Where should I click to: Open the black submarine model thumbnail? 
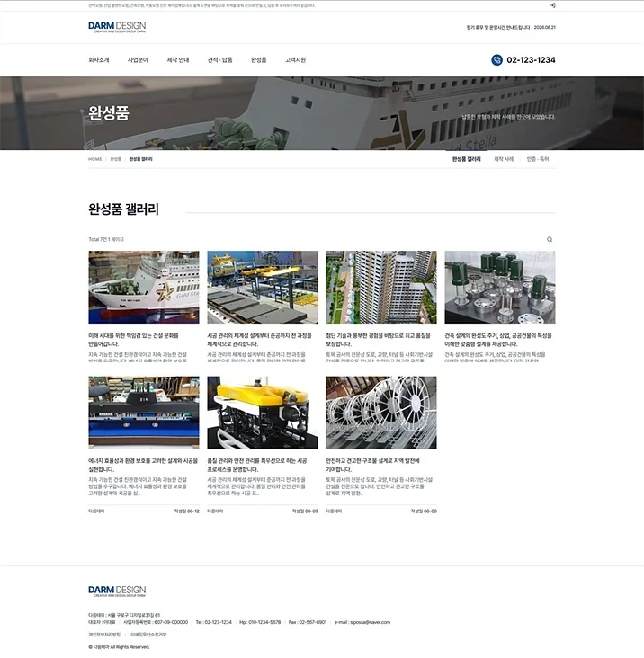click(144, 412)
